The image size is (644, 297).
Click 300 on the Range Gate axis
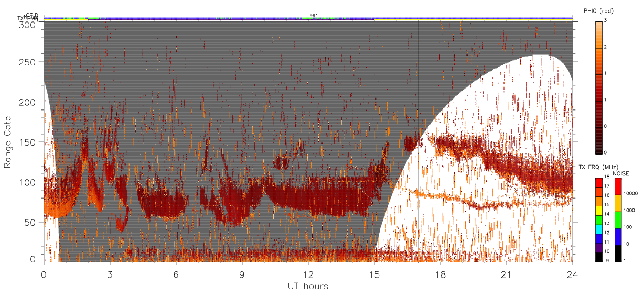28,24
